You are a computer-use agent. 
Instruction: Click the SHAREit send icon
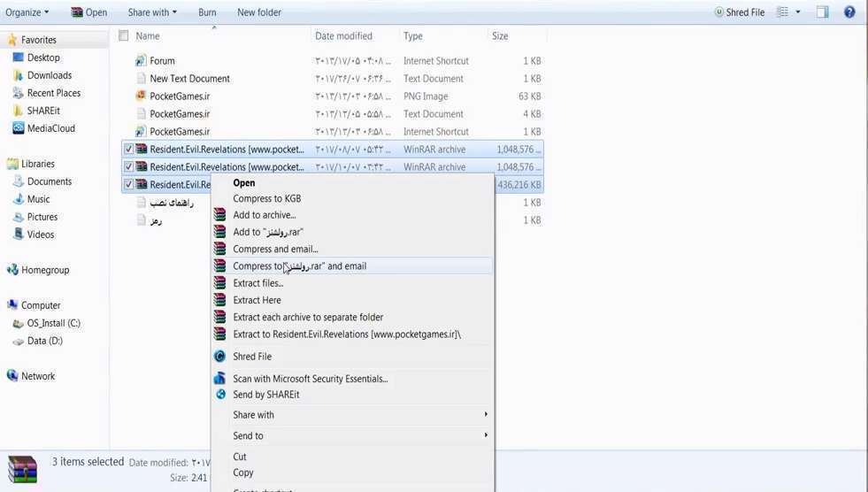coord(220,394)
